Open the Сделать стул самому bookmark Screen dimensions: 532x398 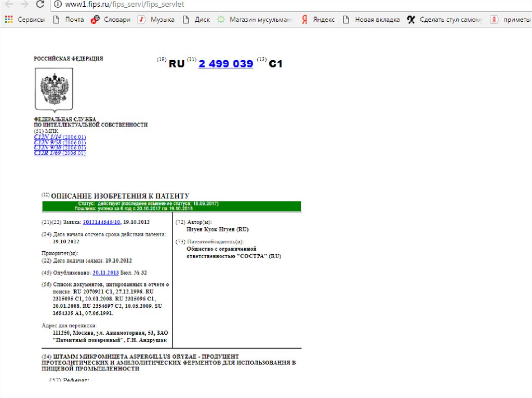pyautogui.click(x=445, y=20)
